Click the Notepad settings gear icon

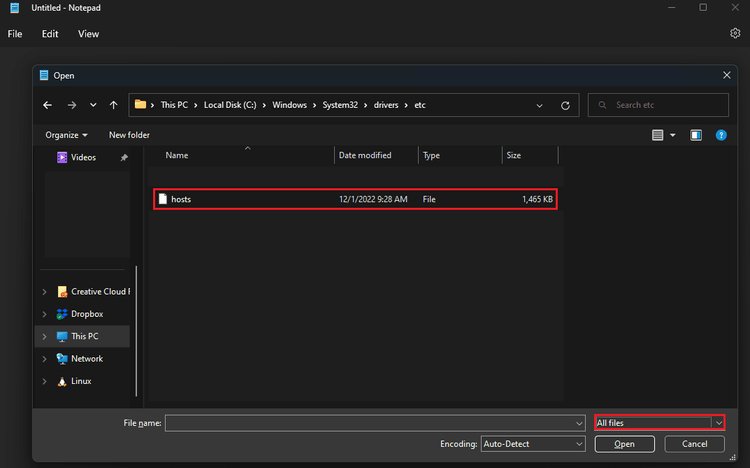[x=735, y=33]
